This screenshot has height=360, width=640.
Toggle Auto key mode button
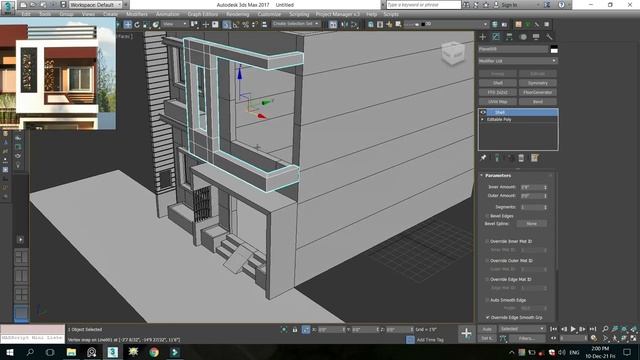[x=487, y=329]
